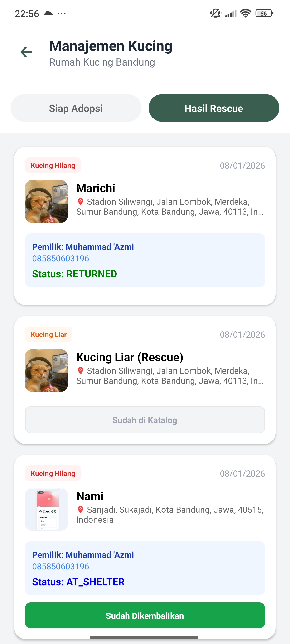The width and height of the screenshot is (290, 644).
Task: Tap the Wi-Fi status icon
Action: click(246, 13)
